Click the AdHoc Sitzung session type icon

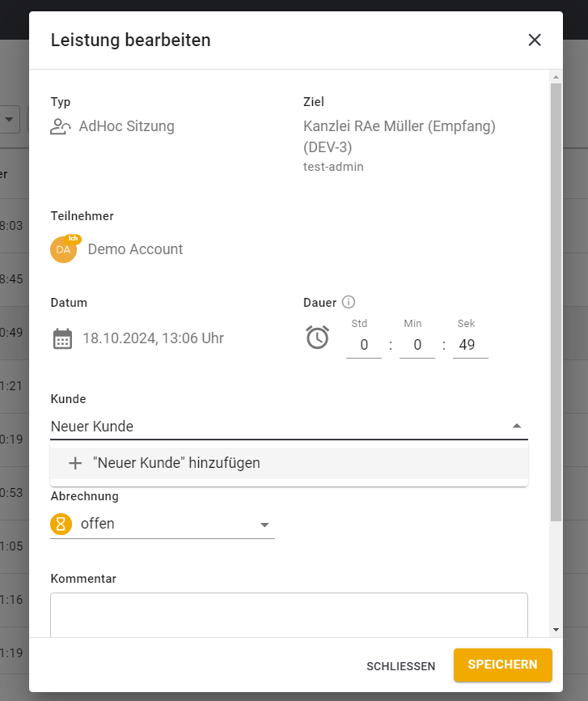[x=61, y=126]
